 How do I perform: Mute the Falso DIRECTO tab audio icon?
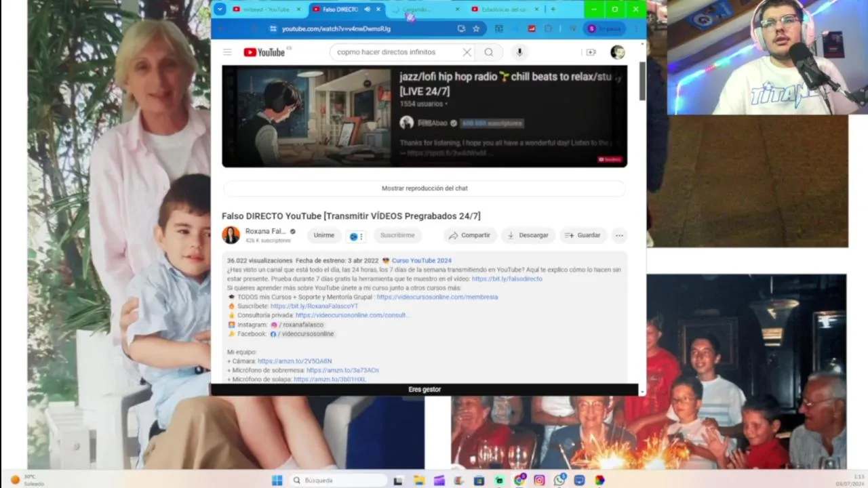[x=367, y=9]
